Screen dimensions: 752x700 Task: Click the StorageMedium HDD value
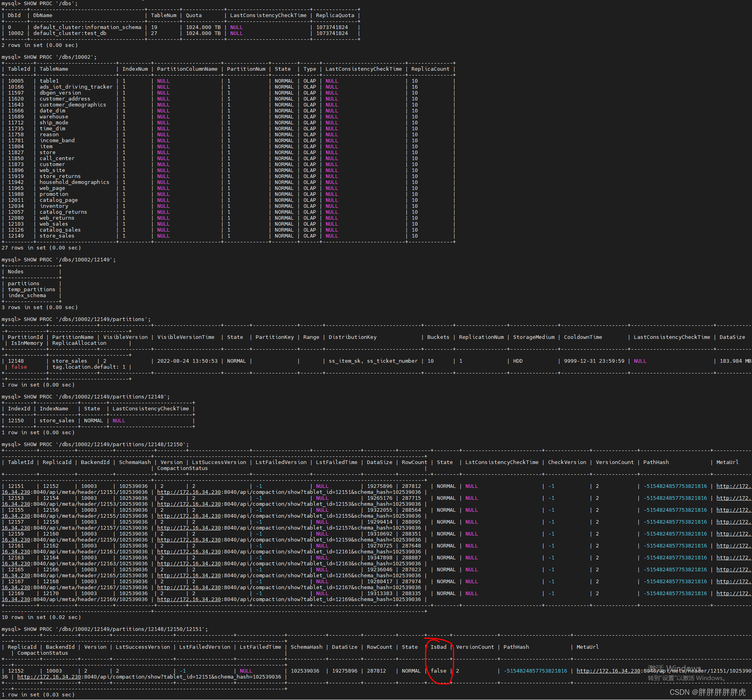pos(518,361)
